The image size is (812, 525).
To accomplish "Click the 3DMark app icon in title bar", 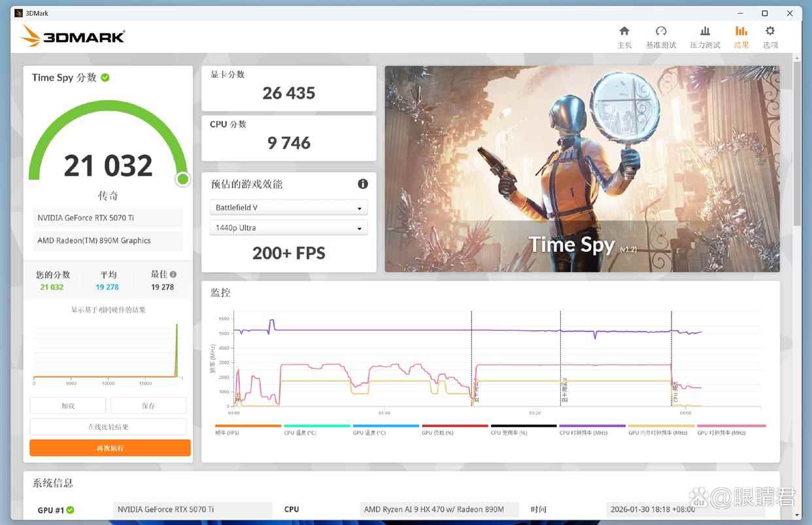I will coord(18,13).
